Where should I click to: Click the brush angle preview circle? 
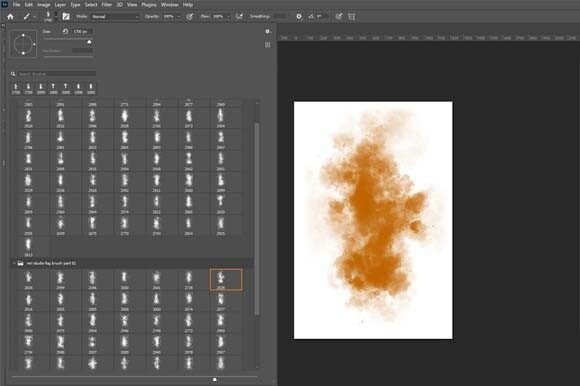click(24, 44)
